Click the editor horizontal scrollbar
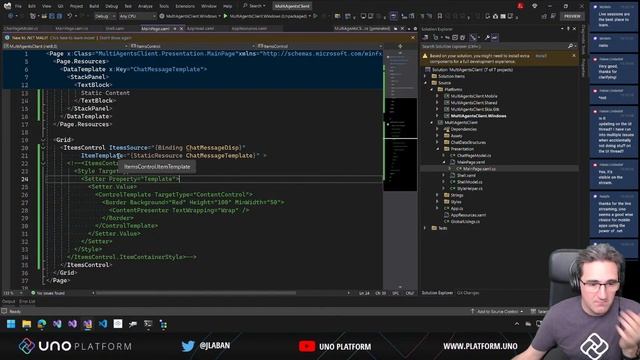 pos(196,293)
